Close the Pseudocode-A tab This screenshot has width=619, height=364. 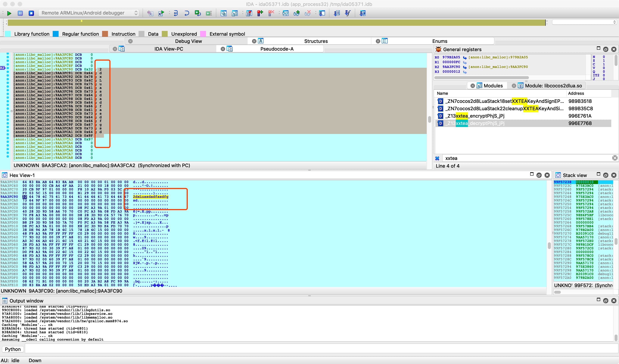(223, 49)
